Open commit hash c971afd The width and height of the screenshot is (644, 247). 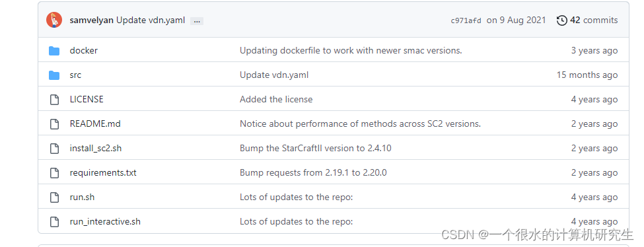(466, 20)
